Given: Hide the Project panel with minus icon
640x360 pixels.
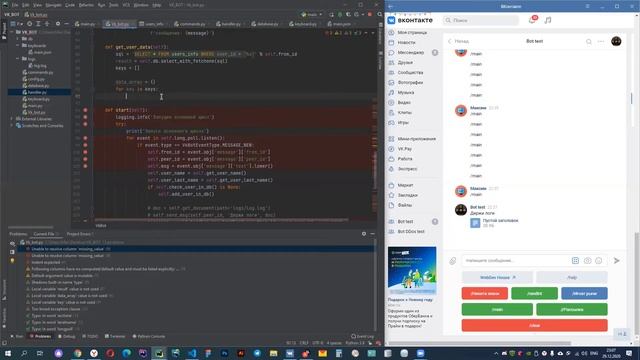Looking at the screenshot, I should coord(67,24).
